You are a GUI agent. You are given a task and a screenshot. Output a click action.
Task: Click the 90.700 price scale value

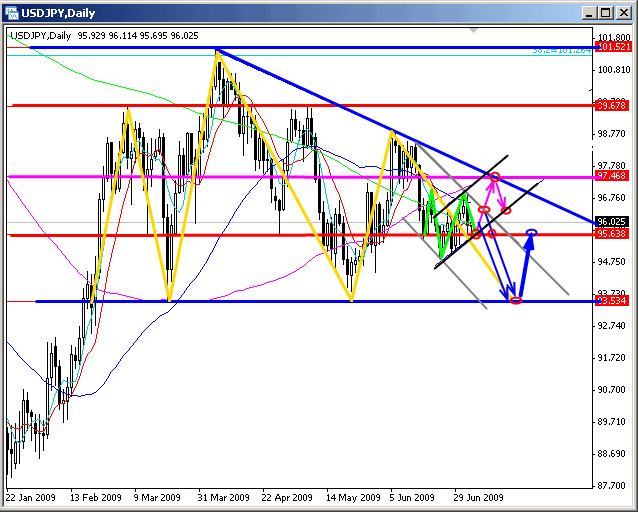point(614,390)
